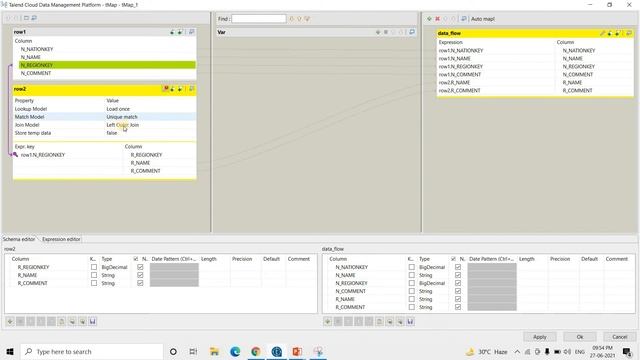Remove selected output table with red X
The width and height of the screenshot is (640, 360).
tap(437, 19)
